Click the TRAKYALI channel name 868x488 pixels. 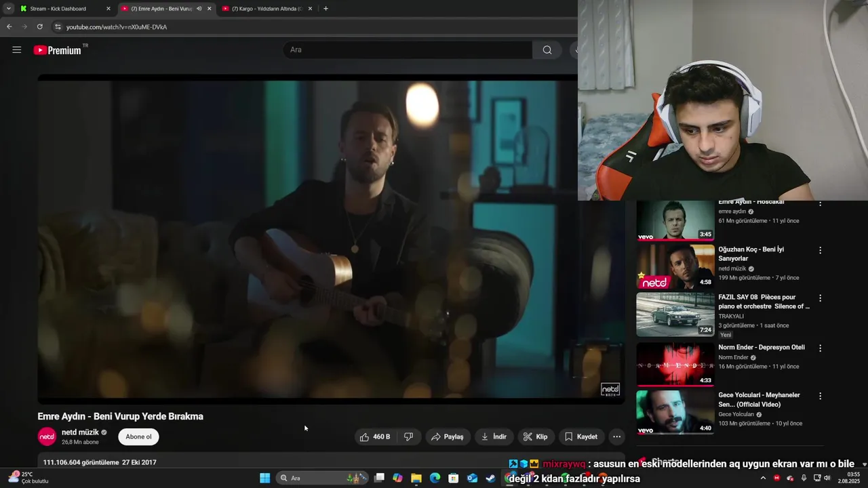[731, 316]
